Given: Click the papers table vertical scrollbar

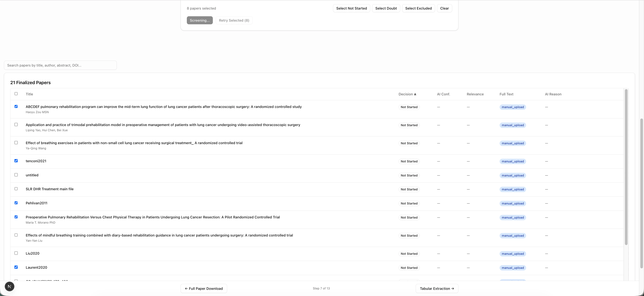Looking at the screenshot, I should coord(626,167).
